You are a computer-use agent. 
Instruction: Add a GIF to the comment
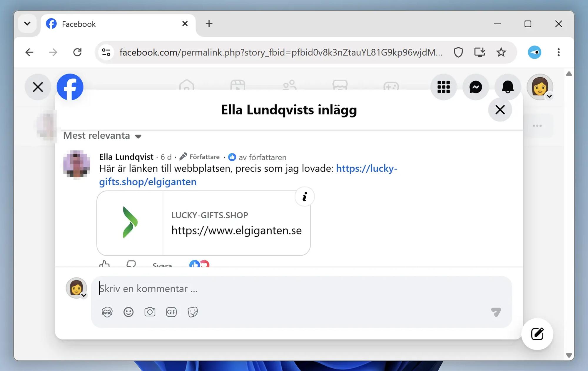(171, 312)
